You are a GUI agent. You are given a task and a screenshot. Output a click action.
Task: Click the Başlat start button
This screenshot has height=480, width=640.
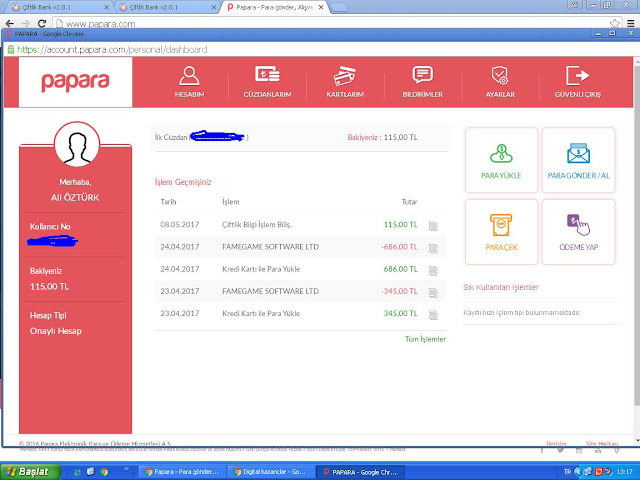30,472
